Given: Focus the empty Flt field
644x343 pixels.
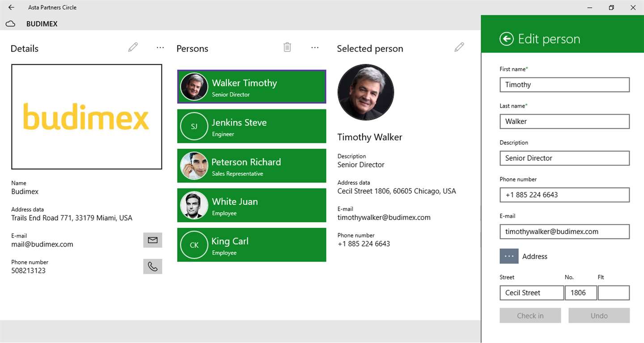Looking at the screenshot, I should tap(614, 293).
